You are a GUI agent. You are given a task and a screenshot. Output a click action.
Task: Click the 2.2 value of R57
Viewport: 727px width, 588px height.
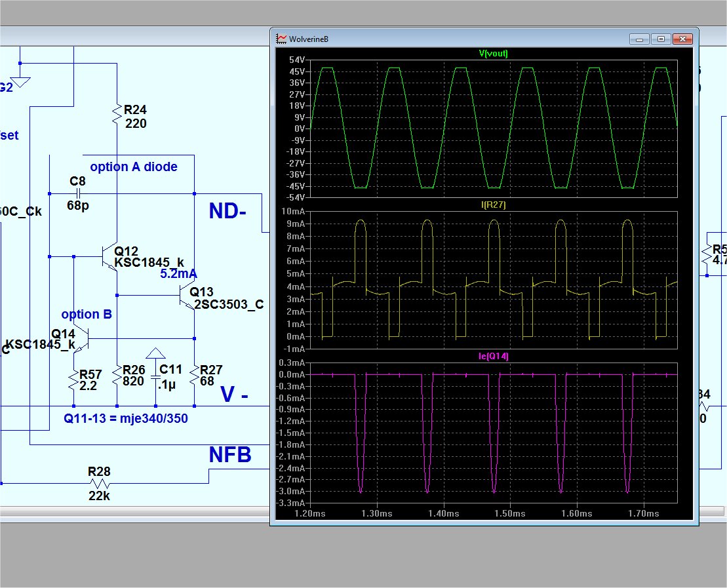point(88,386)
